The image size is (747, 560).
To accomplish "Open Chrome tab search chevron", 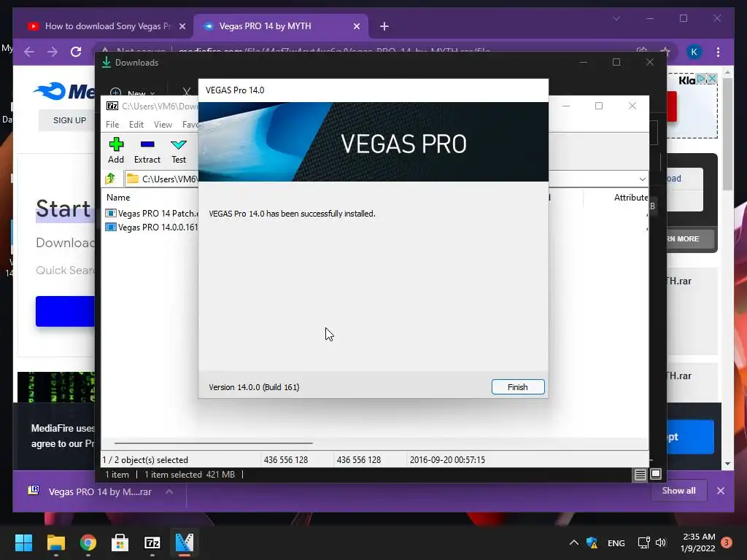I will click(616, 18).
